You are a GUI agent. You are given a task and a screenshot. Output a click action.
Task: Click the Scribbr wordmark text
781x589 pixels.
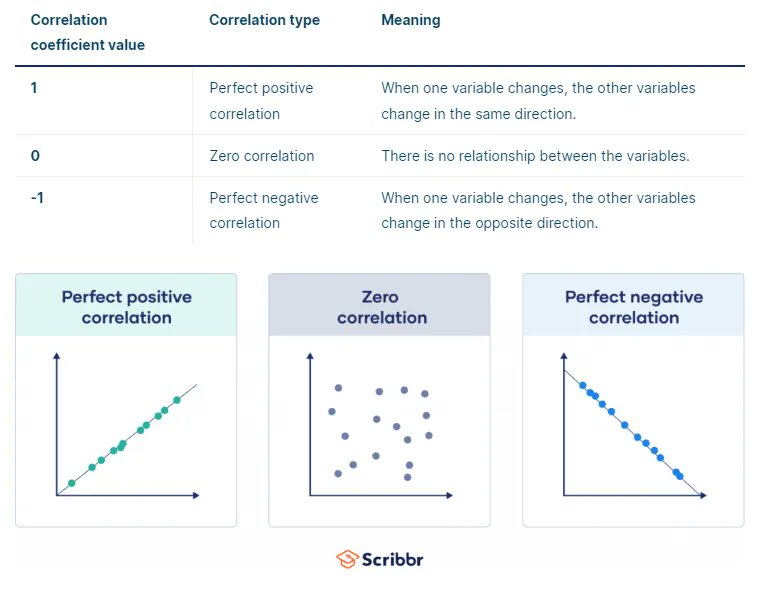pyautogui.click(x=394, y=559)
